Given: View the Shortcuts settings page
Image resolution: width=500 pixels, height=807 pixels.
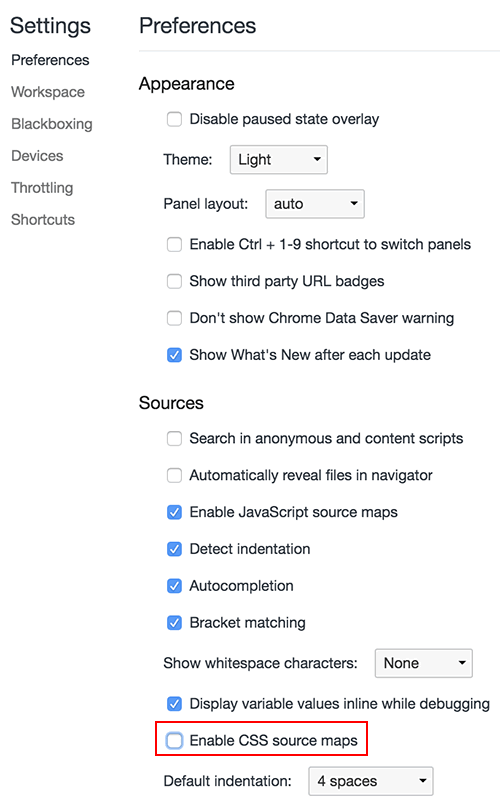Looking at the screenshot, I should pos(43,220).
